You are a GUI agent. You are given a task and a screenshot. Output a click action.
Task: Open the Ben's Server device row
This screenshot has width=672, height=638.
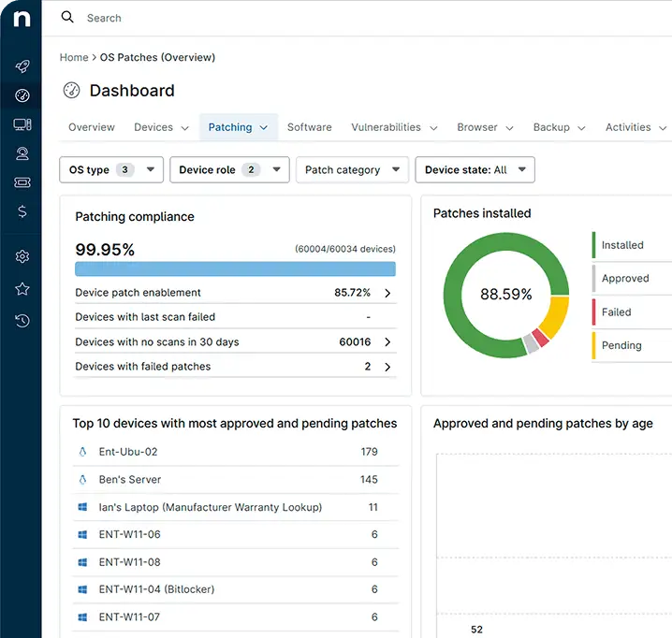(236, 480)
